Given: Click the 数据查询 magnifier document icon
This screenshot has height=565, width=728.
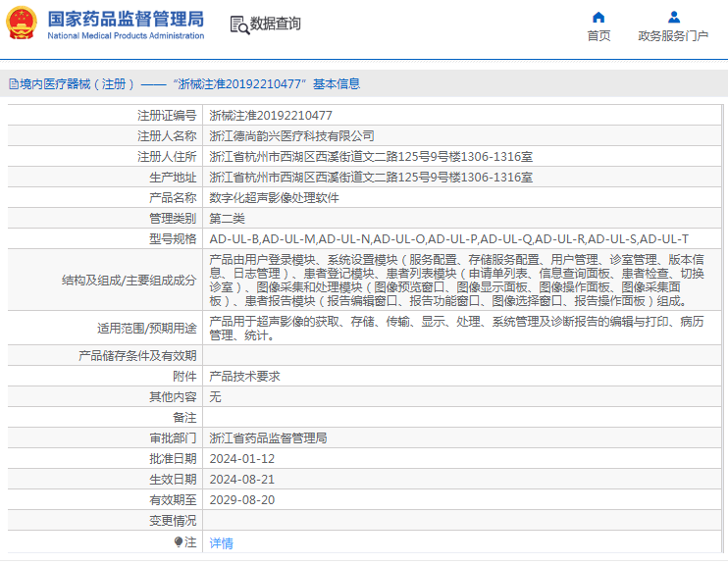Looking at the screenshot, I should (238, 25).
